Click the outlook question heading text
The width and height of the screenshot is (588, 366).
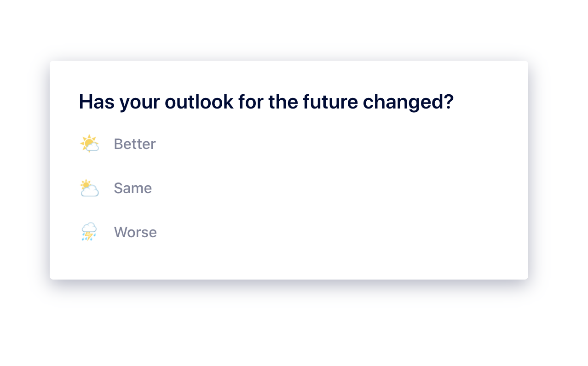266,102
